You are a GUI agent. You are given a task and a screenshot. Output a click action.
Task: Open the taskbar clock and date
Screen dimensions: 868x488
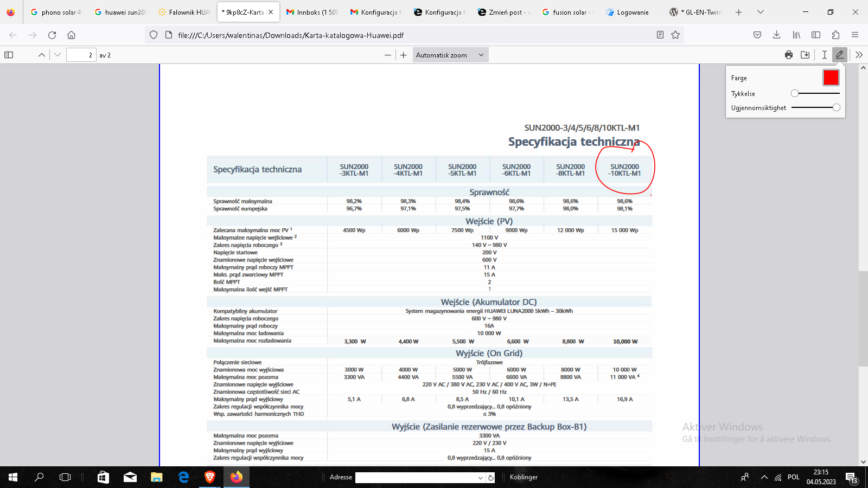(x=821, y=477)
